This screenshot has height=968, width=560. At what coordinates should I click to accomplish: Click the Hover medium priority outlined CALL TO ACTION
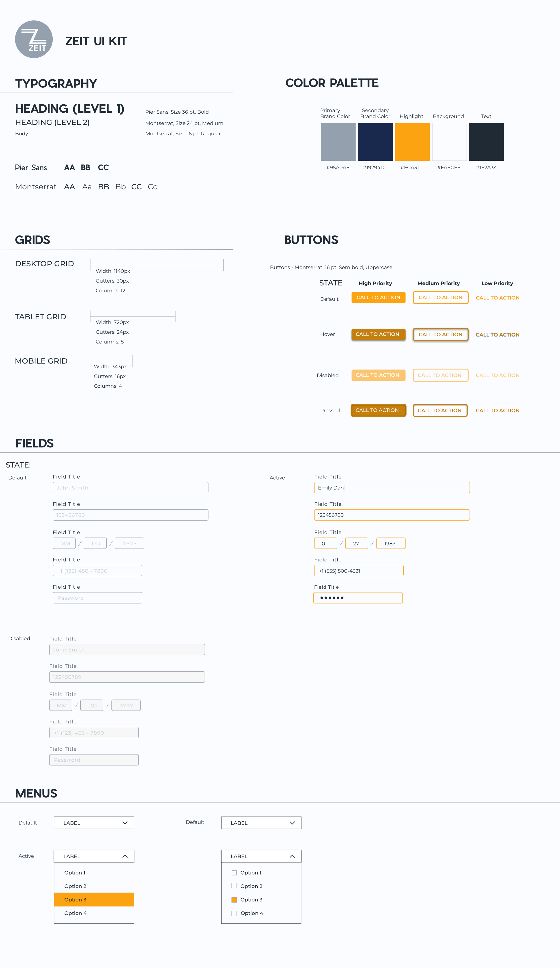point(440,335)
